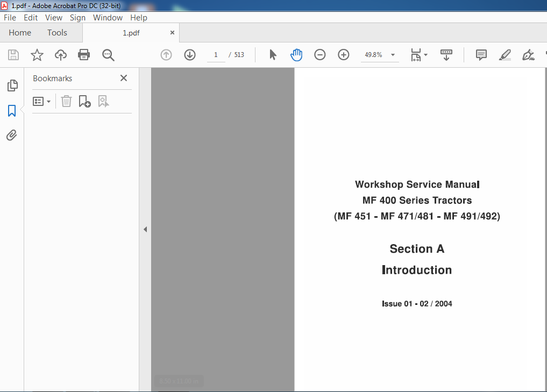Open the Sign menu
The height and width of the screenshot is (392, 547).
coord(77,18)
